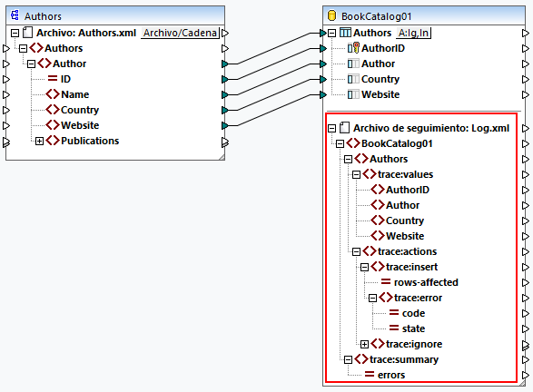The height and width of the screenshot is (392, 533).
Task: Collapse the trace:values node
Action: pos(356,174)
